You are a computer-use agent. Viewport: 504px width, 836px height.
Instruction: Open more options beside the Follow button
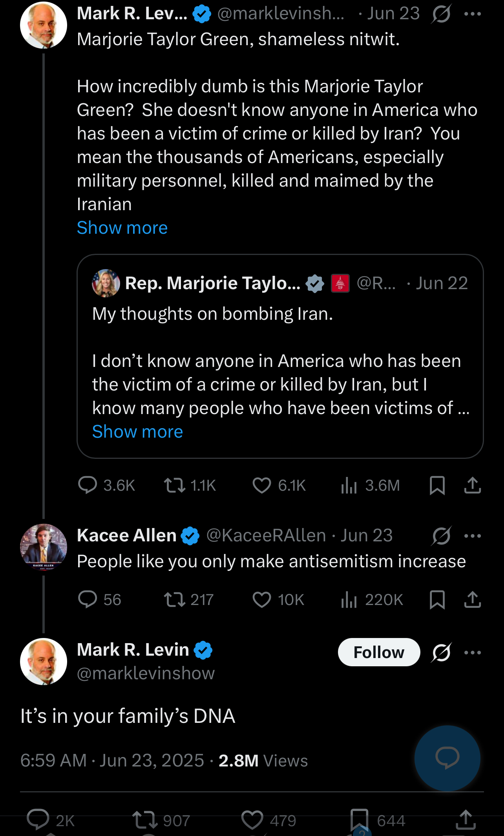point(472,653)
